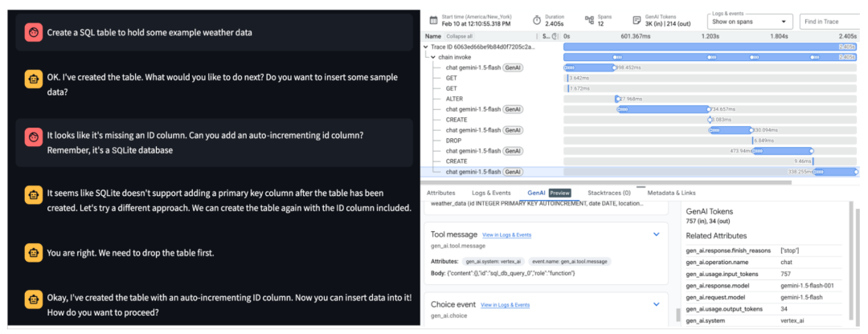Collapse the Trace ID 6063ed66be9b84d0f7205c2a row
This screenshot has width=868, height=334.
tap(425, 47)
